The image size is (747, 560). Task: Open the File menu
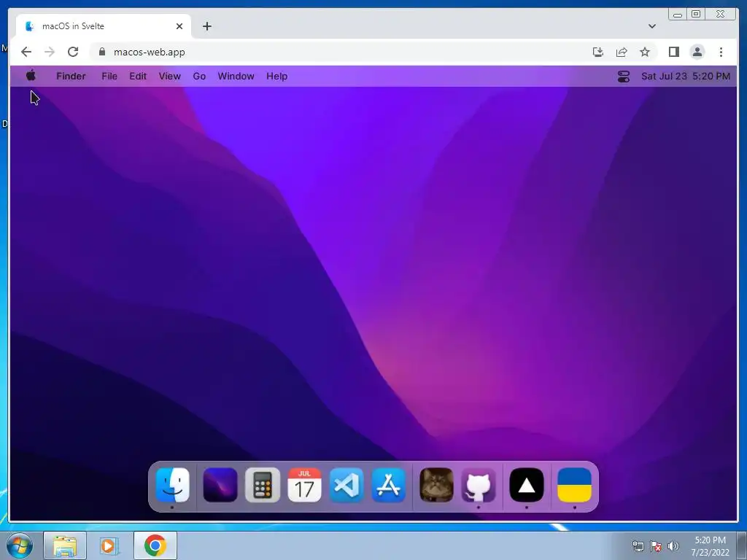(109, 76)
